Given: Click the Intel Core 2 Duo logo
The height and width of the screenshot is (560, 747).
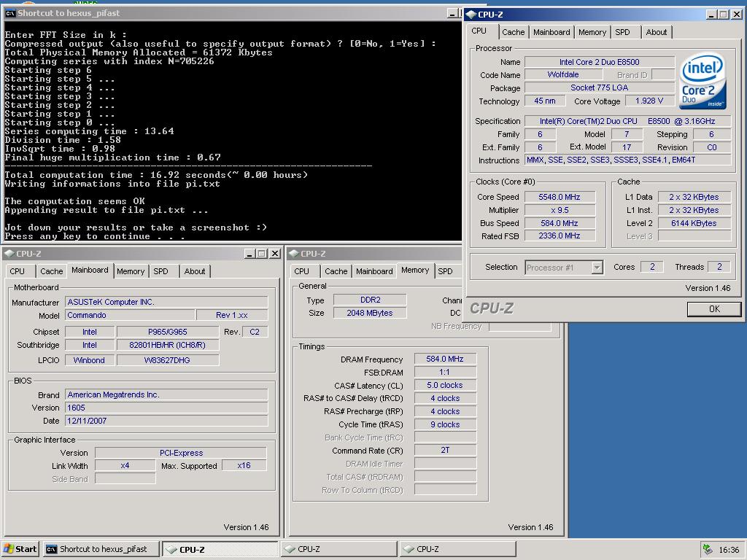Looking at the screenshot, I should click(x=703, y=82).
